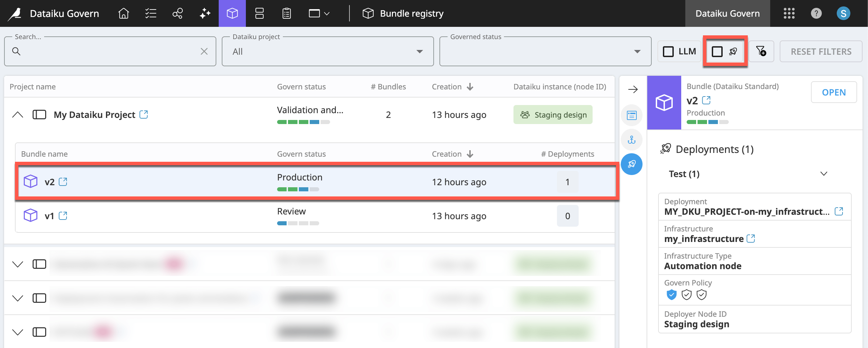Click the v1 Review status progress bar
868x348 pixels.
298,223
